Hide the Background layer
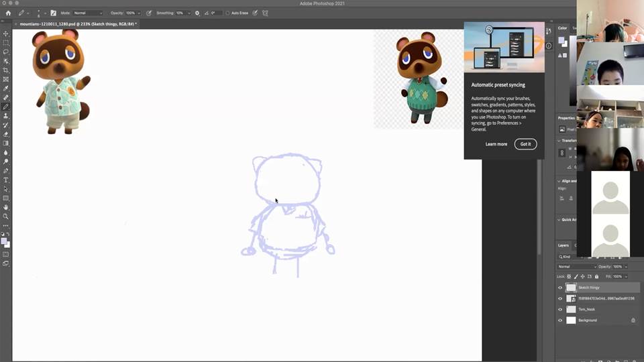The width and height of the screenshot is (644, 362). pos(559,320)
